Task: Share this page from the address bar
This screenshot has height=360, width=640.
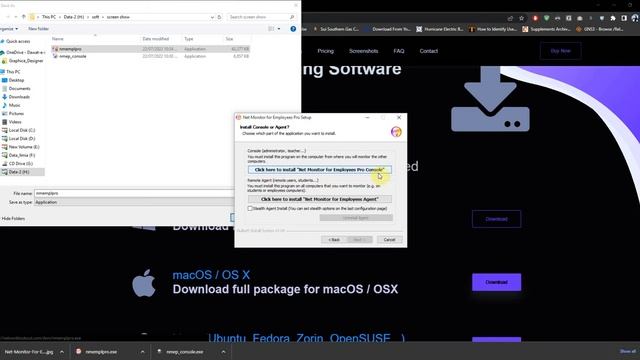Action: [x=510, y=18]
